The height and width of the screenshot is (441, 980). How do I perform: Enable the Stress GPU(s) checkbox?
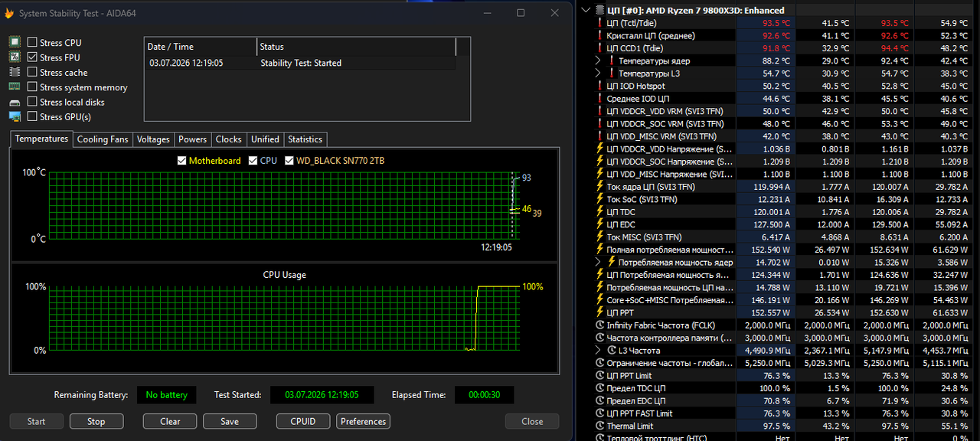click(32, 117)
